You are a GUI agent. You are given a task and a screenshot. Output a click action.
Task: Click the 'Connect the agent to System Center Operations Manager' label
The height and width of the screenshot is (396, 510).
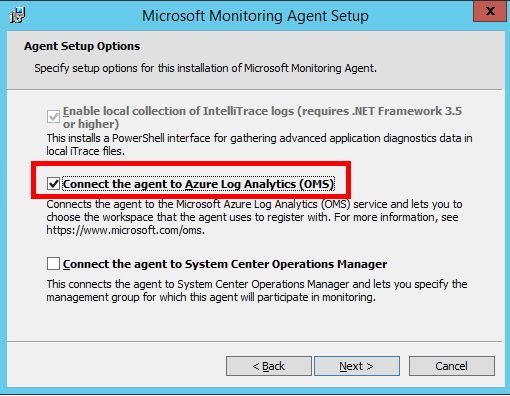pos(225,264)
